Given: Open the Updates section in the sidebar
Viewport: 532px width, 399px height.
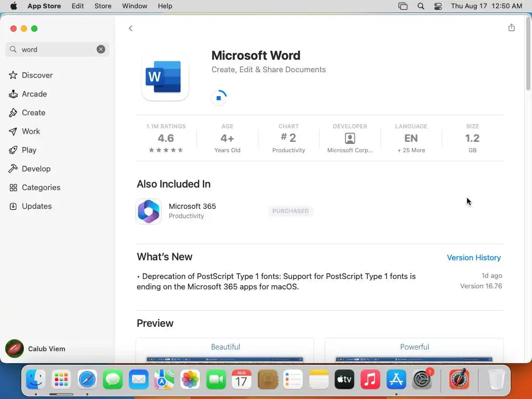Looking at the screenshot, I should pos(31,206).
